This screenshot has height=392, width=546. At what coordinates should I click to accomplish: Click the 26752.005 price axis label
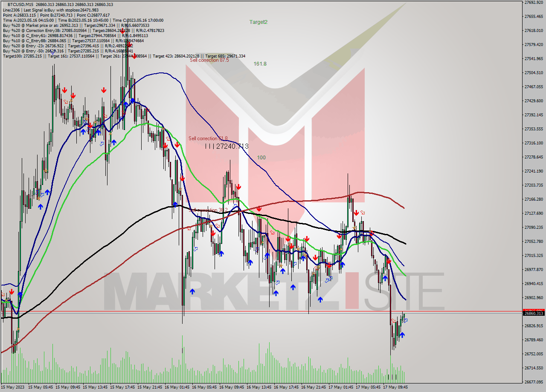click(534, 354)
